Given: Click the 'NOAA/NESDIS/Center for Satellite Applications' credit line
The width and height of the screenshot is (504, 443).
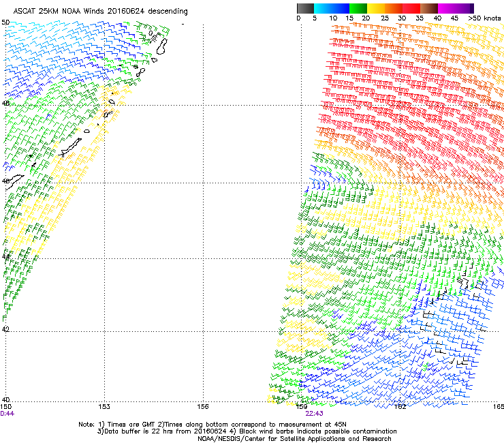Looking at the screenshot, I should pos(294,439).
